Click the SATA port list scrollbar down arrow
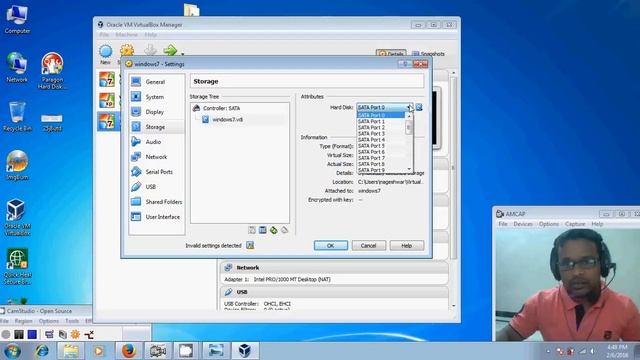 point(409,169)
